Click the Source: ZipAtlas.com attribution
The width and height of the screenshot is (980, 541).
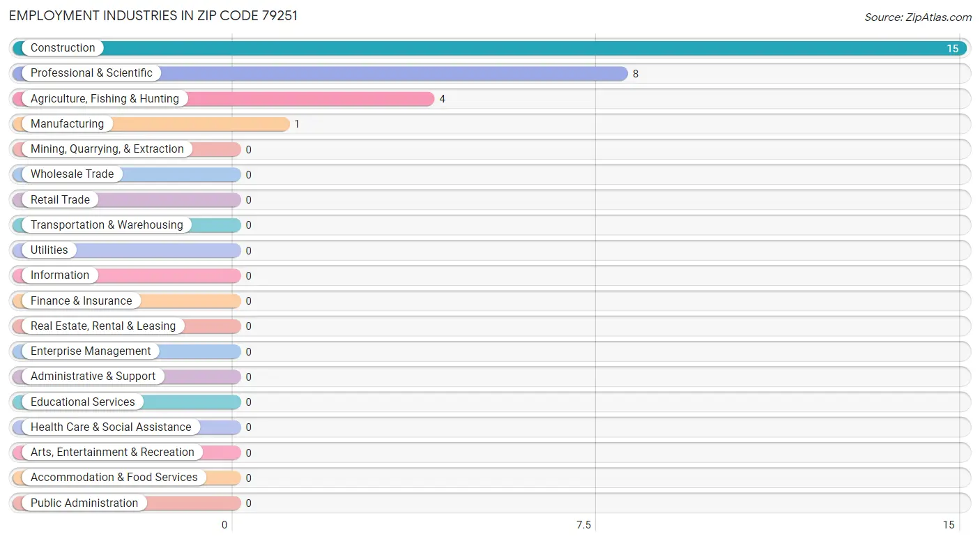click(x=918, y=17)
